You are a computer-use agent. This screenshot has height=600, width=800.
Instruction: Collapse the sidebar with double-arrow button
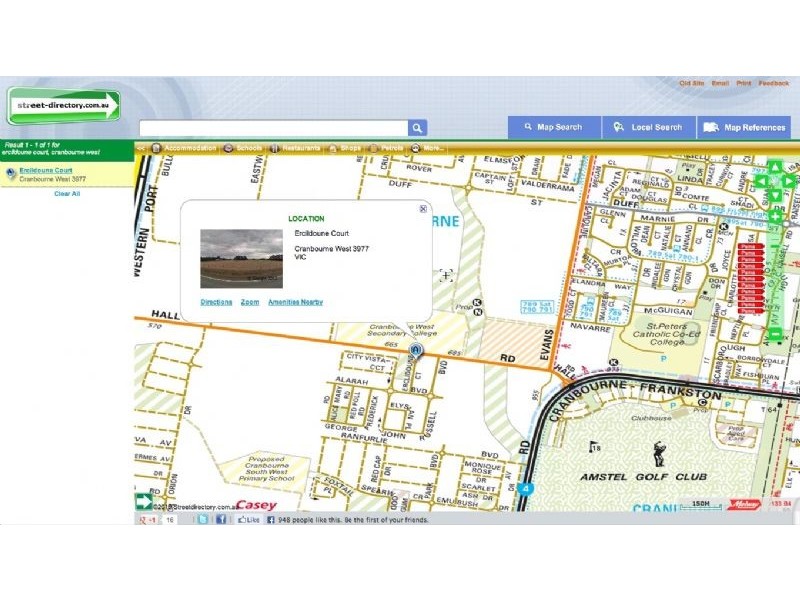coord(141,148)
